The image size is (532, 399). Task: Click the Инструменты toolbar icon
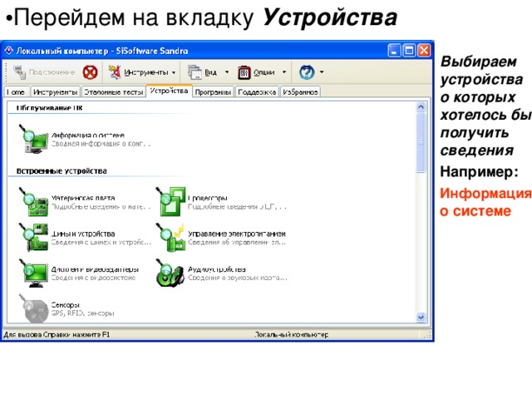point(115,72)
